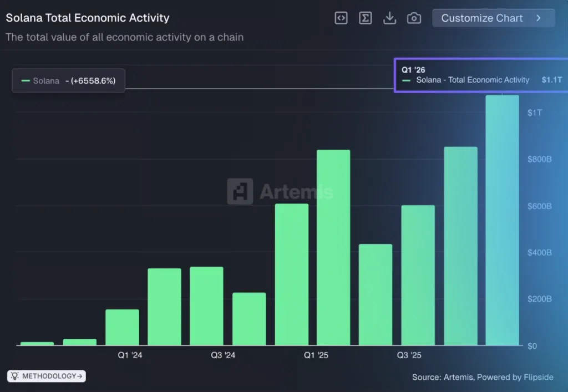Click the $800B y-axis label
Screen dimensions: 568x392
[x=540, y=159]
